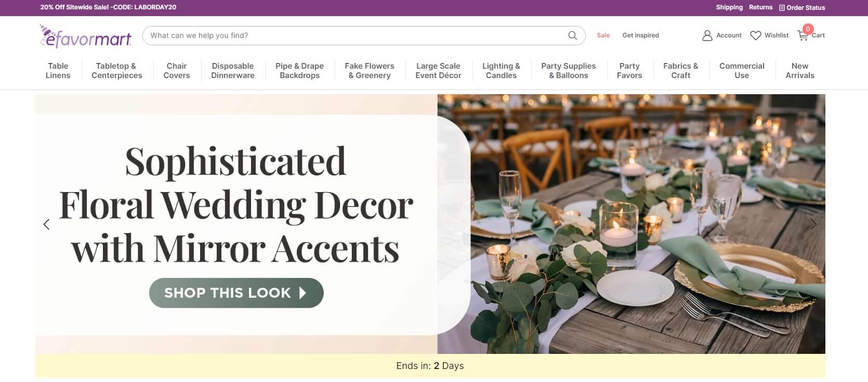The width and height of the screenshot is (868, 382).
Task: Select Pipe & Drape Backdrops
Action: tap(300, 71)
